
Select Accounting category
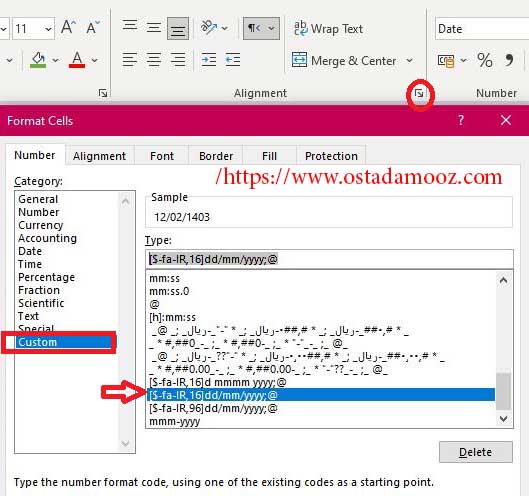coord(48,238)
